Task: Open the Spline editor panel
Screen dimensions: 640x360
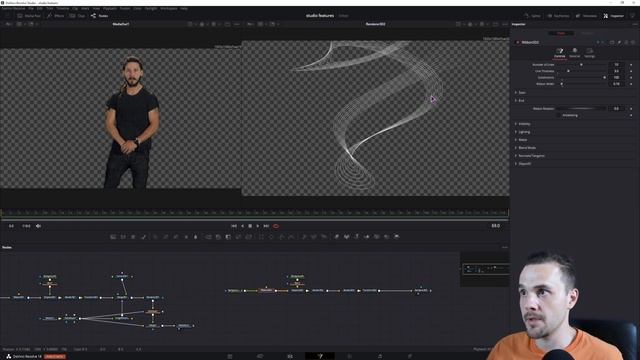Action: (x=532, y=16)
